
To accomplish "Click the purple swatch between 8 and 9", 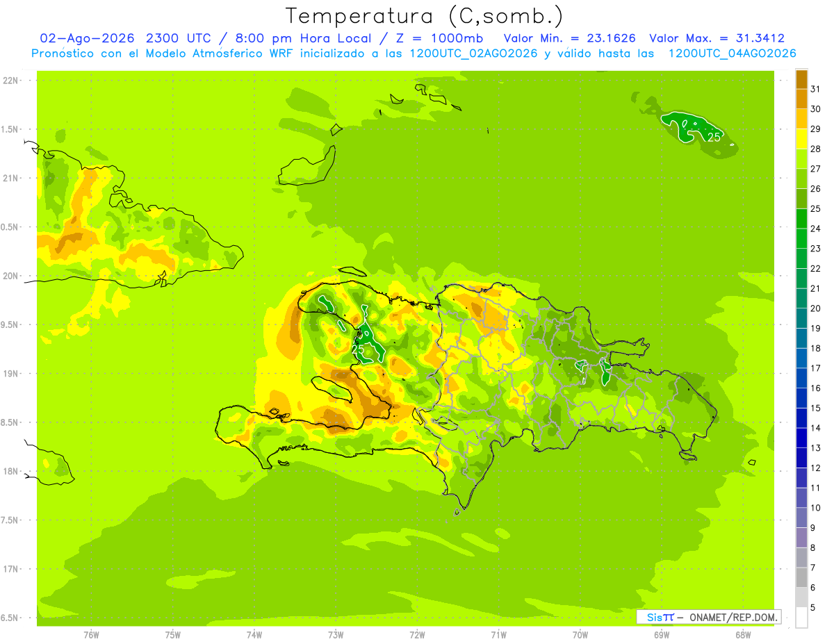I will click(801, 538).
